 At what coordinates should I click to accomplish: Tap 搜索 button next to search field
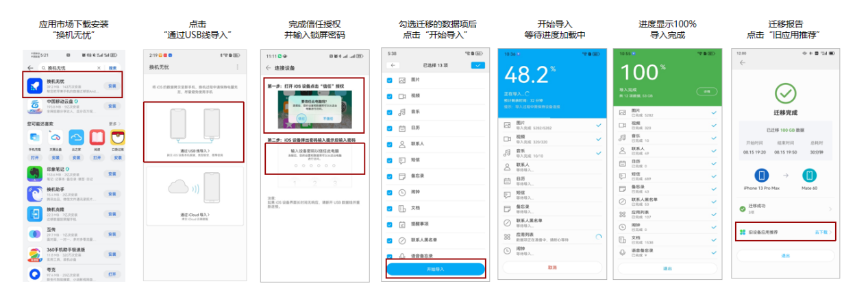pyautogui.click(x=112, y=68)
